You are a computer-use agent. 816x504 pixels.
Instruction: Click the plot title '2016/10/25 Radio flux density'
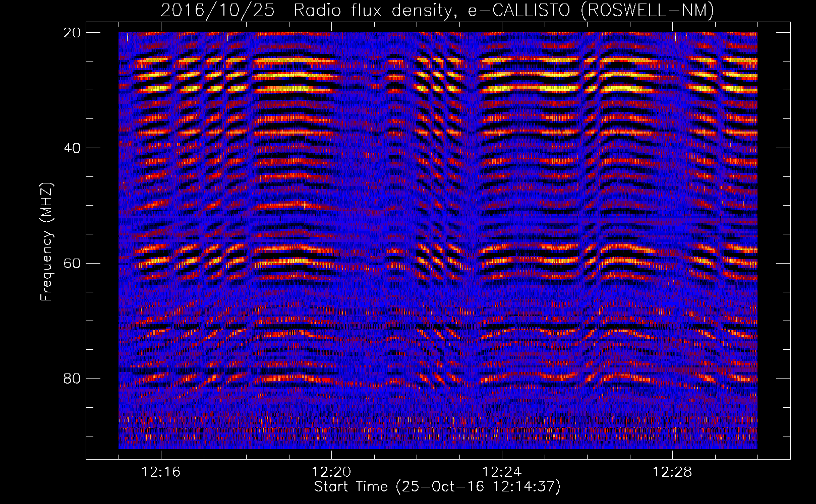pos(308,11)
